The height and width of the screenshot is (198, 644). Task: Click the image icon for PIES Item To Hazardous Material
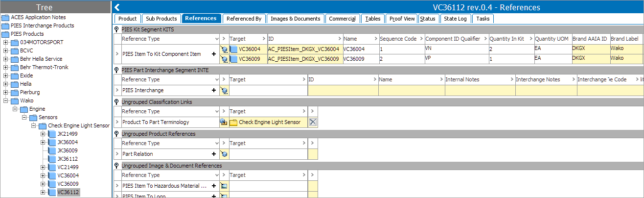[x=224, y=186]
